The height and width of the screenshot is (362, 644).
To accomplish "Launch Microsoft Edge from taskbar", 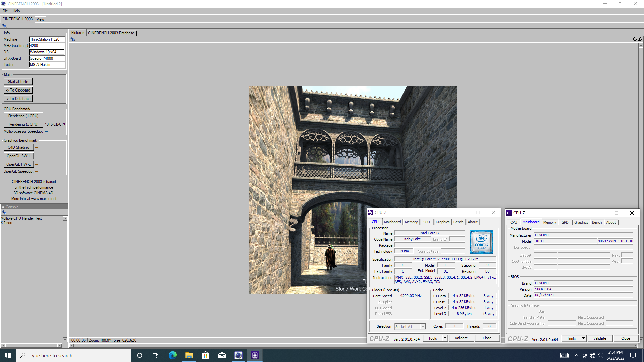I will (x=172, y=355).
